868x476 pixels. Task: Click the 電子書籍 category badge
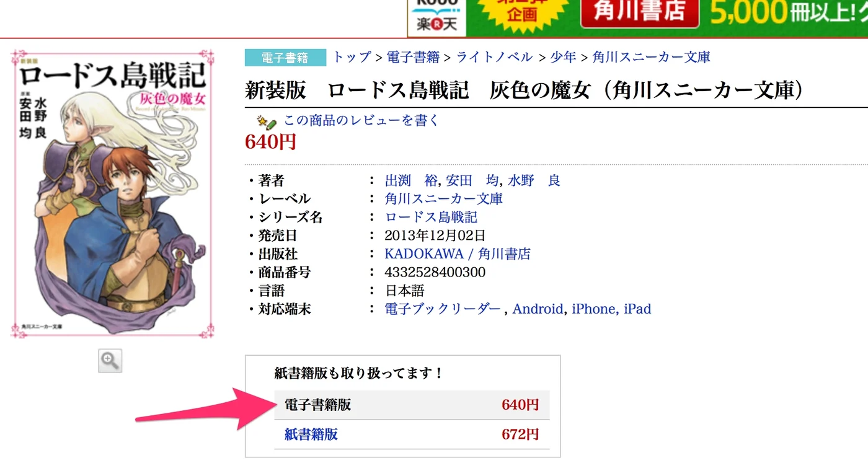[x=285, y=58]
